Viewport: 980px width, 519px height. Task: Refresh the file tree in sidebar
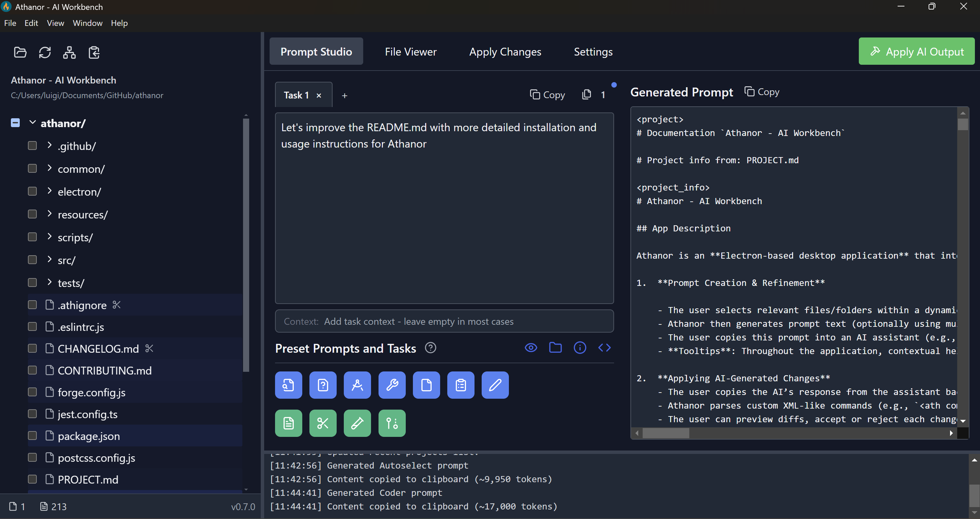(45, 52)
